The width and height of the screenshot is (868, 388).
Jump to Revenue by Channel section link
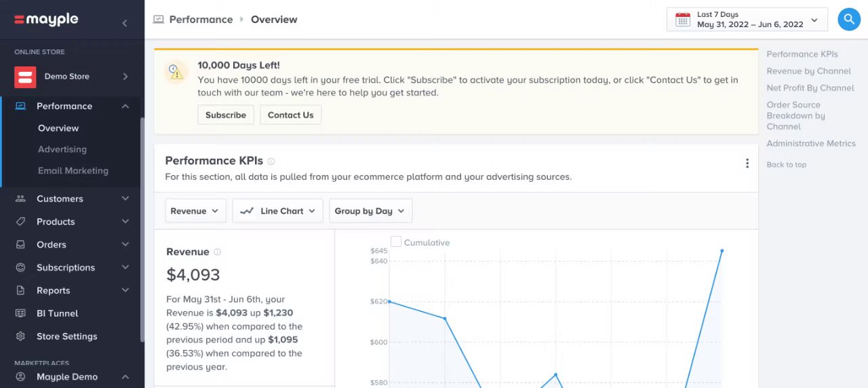pyautogui.click(x=808, y=71)
